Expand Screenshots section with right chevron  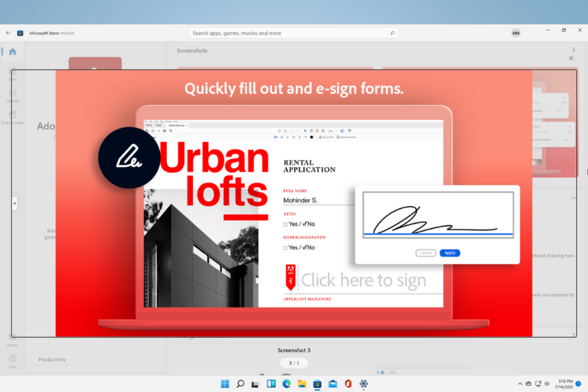573,50
